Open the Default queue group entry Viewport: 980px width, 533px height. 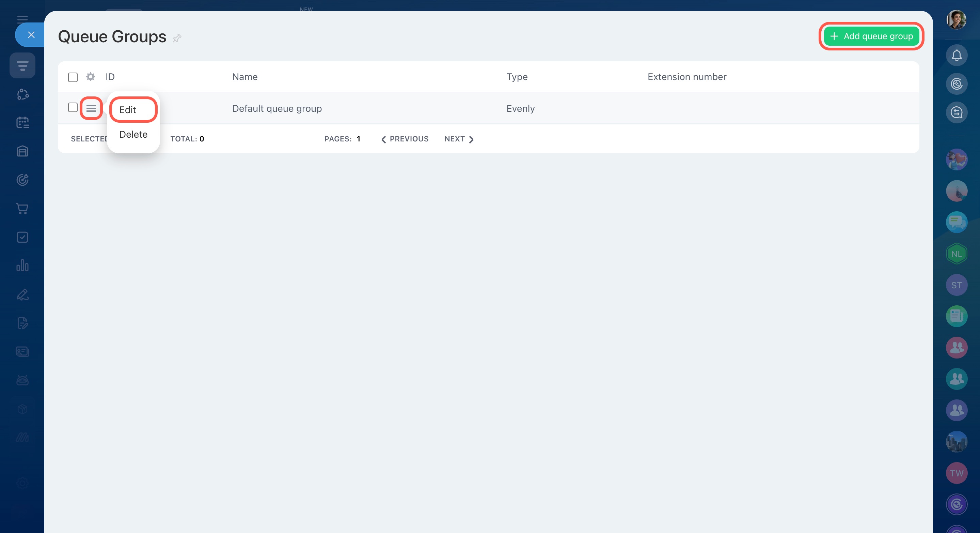tap(276, 108)
